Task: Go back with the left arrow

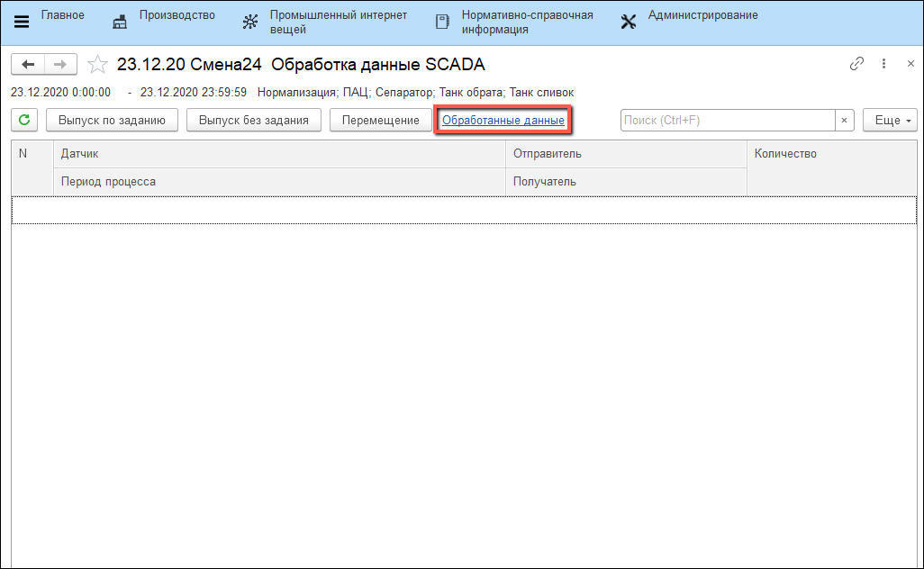Action: [x=29, y=65]
